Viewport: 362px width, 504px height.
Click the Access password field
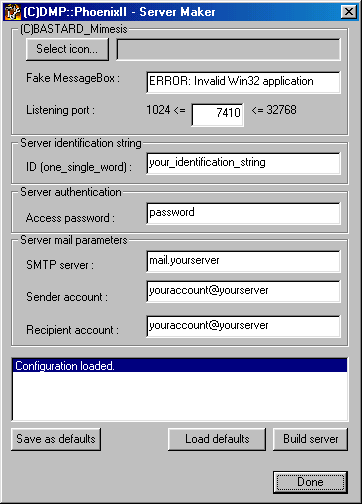pos(243,213)
